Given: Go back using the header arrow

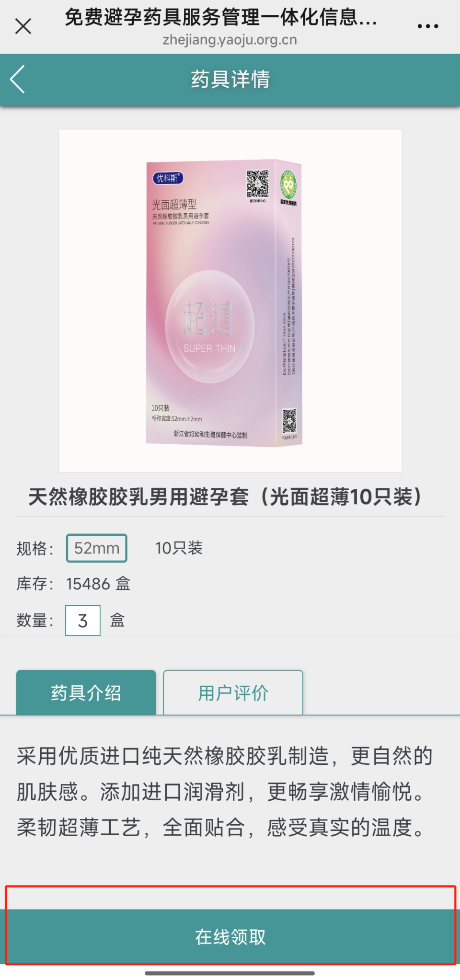Looking at the screenshot, I should tap(18, 80).
